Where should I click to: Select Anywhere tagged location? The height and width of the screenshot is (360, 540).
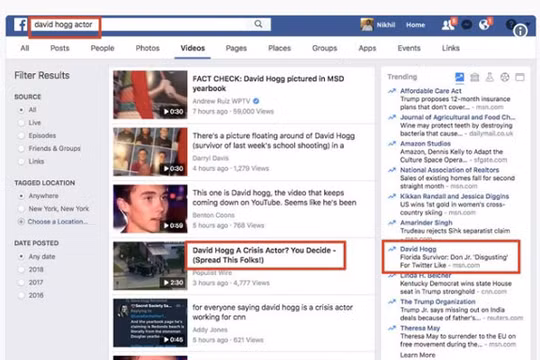tap(21, 196)
